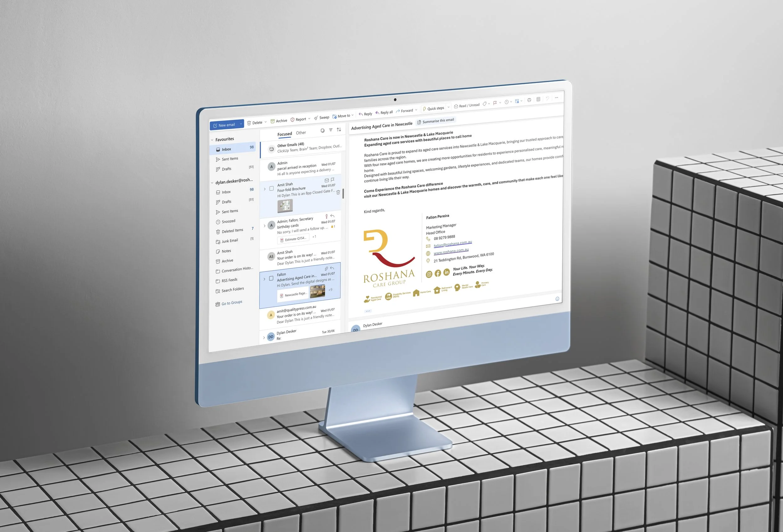
Task: Click the Other Emails envelope icon
Action: coord(271,149)
